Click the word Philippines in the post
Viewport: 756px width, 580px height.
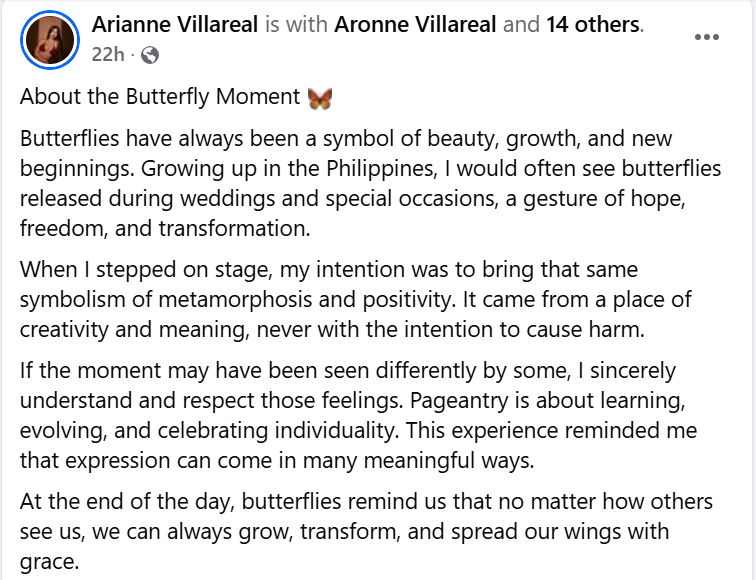(x=381, y=169)
